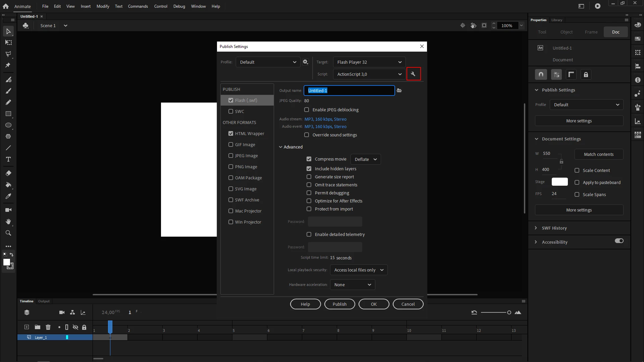Toggle the Accessibility switch

(619, 241)
